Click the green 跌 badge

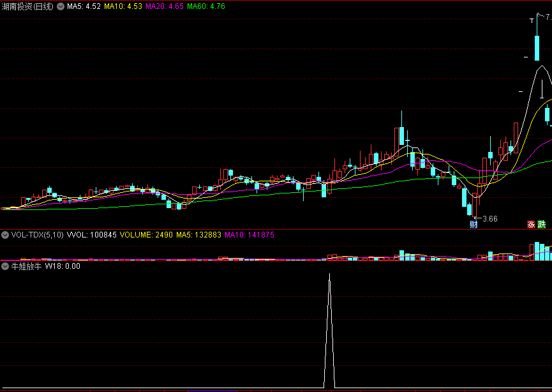[542, 224]
